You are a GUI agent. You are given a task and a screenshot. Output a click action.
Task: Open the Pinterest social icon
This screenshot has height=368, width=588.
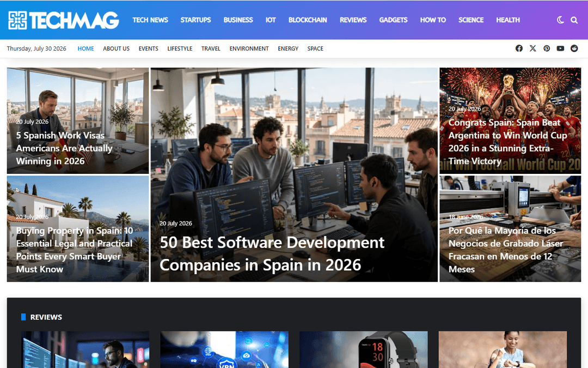pos(547,49)
